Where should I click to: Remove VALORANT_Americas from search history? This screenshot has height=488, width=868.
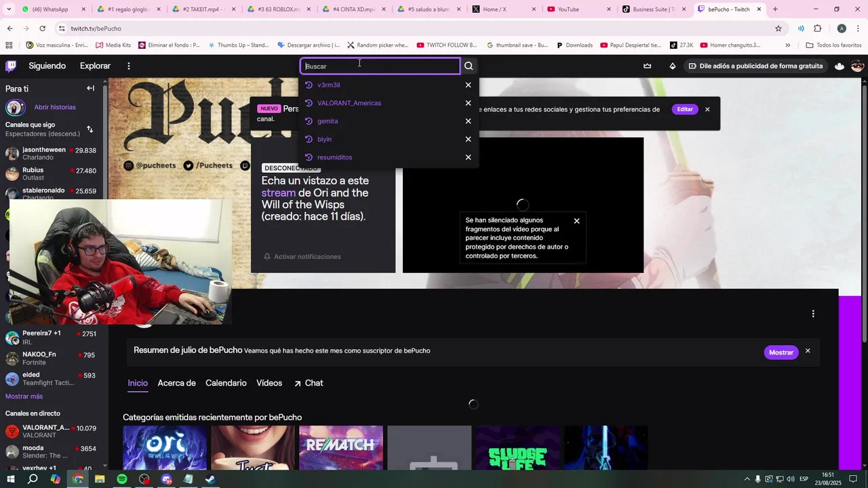[x=468, y=103]
